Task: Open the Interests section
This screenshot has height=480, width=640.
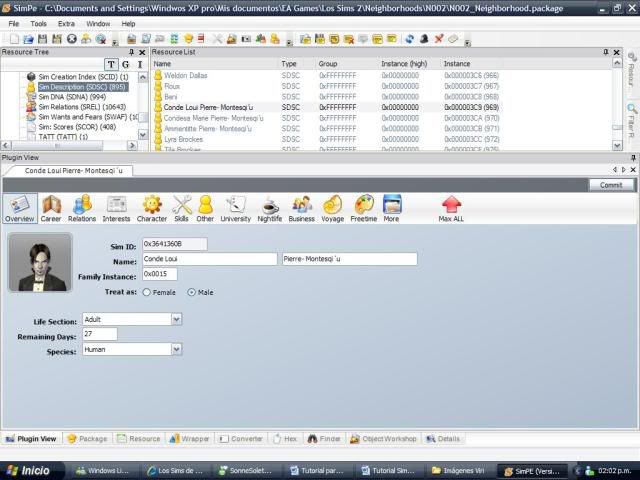Action: click(x=116, y=209)
